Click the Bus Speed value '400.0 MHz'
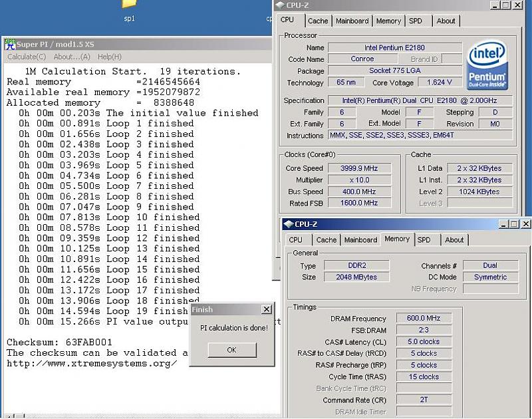 click(x=359, y=192)
